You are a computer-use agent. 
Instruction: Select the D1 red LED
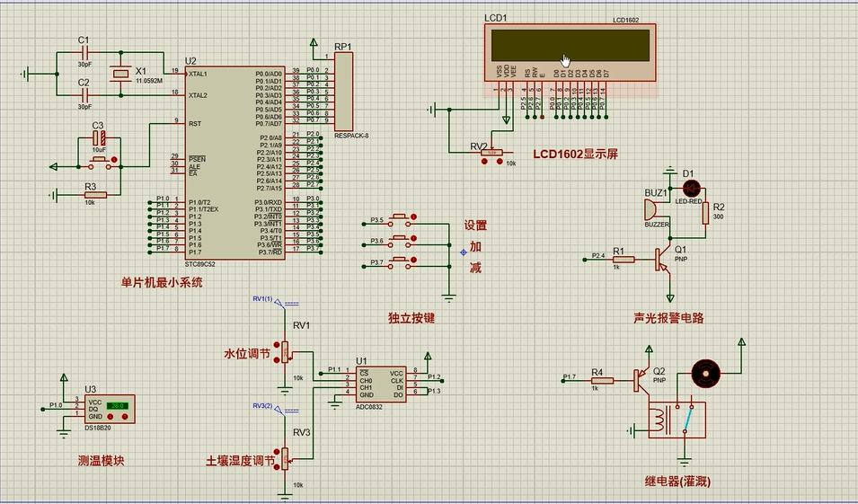692,188
